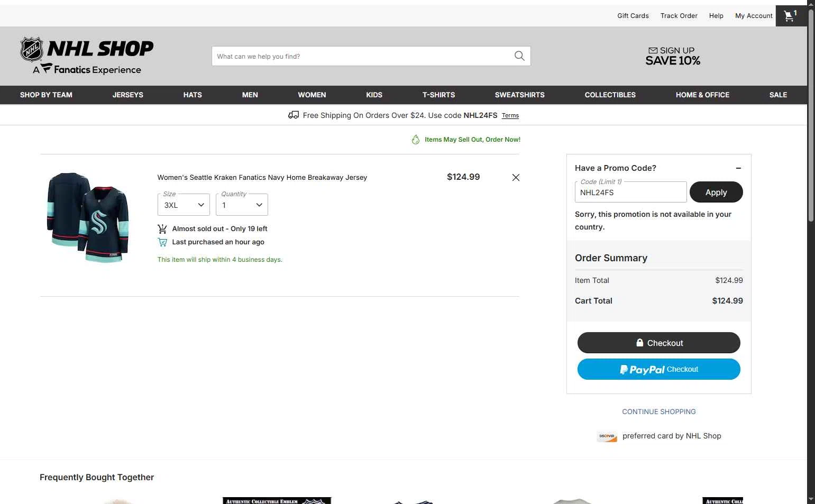Collapse the promo code section
The height and width of the screenshot is (504, 815).
[x=738, y=168]
